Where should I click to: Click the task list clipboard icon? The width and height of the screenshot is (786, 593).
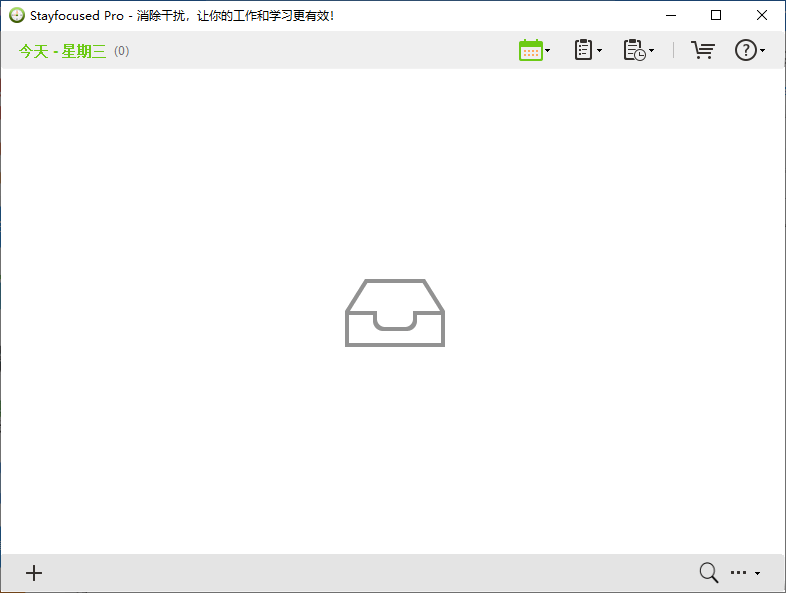click(x=583, y=50)
